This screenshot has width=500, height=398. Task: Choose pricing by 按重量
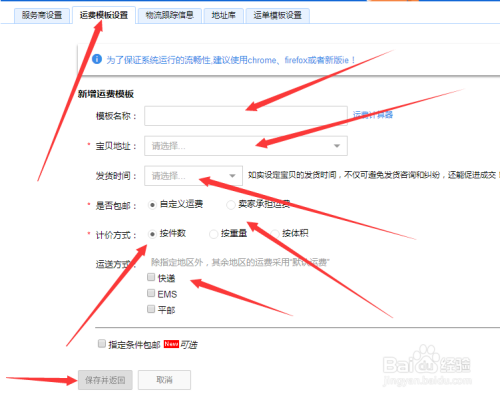click(x=213, y=234)
